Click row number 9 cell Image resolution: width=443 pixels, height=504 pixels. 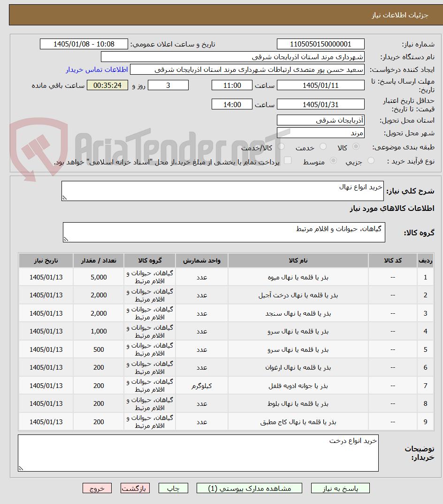pyautogui.click(x=426, y=422)
